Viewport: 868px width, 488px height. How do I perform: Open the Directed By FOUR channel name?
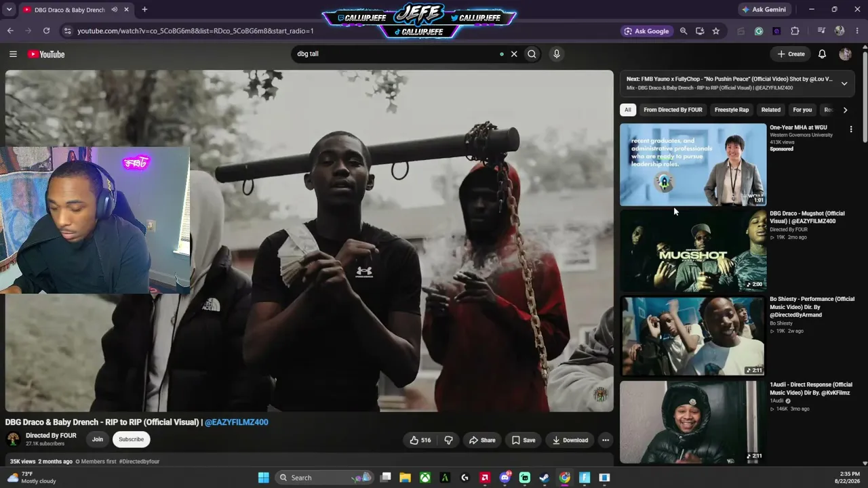click(x=51, y=436)
